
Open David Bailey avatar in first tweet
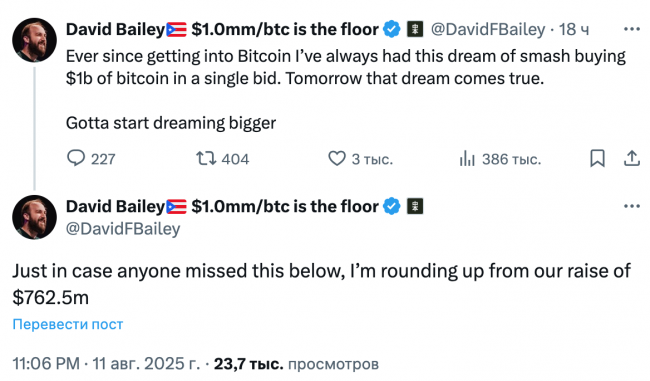coord(34,40)
